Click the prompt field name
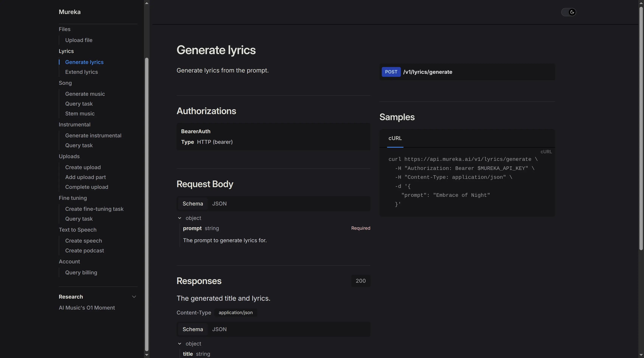644x358 pixels. coord(192,228)
